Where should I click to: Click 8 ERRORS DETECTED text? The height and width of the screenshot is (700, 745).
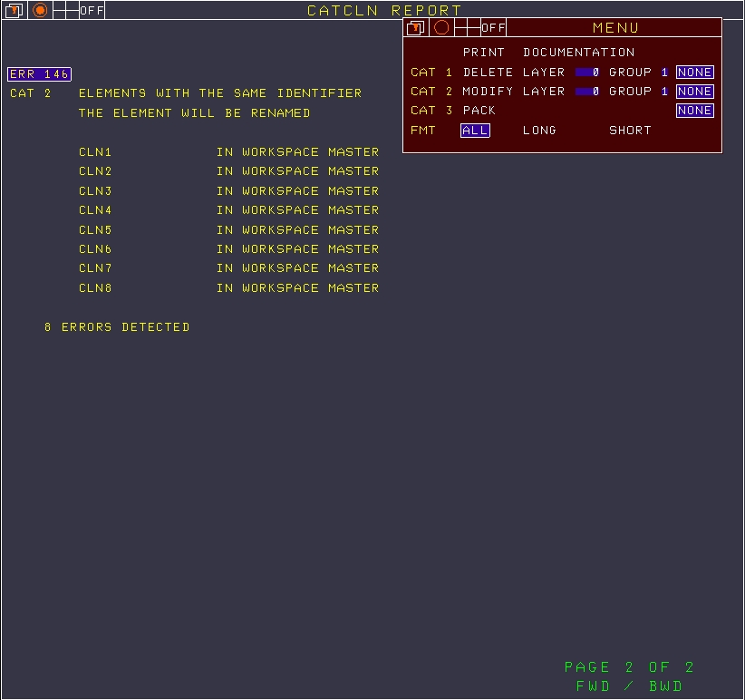(x=117, y=327)
